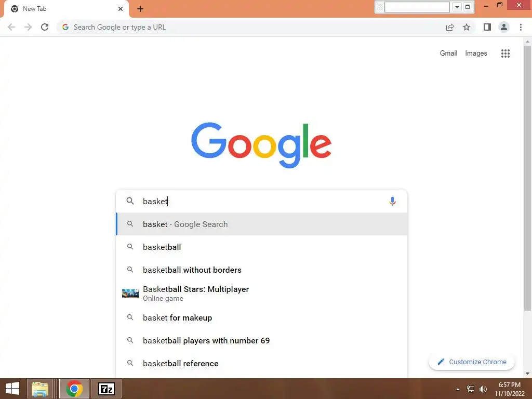Select Basketball Stars: Multiplayer suggestion
Image resolution: width=532 pixels, height=399 pixels.
pos(261,294)
